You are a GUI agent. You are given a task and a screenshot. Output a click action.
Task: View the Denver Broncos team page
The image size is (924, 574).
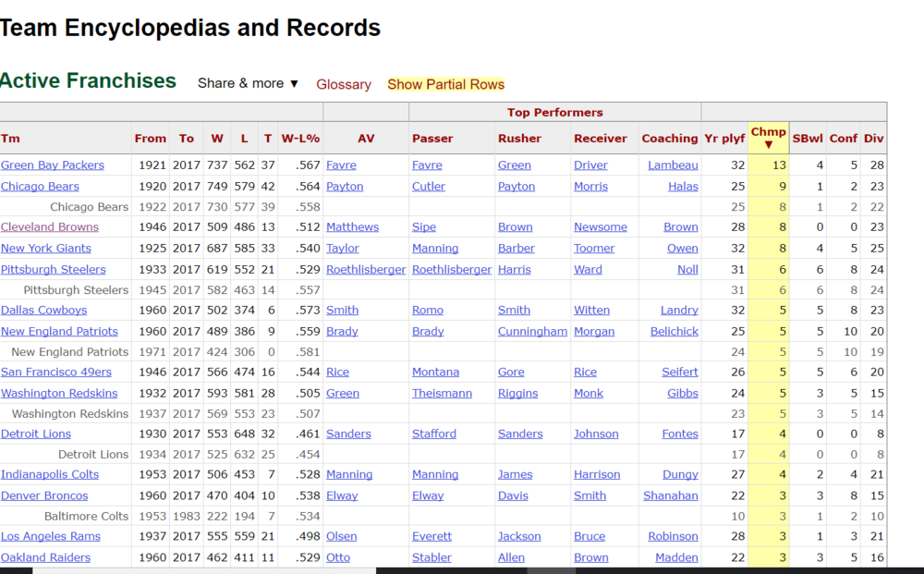point(44,495)
